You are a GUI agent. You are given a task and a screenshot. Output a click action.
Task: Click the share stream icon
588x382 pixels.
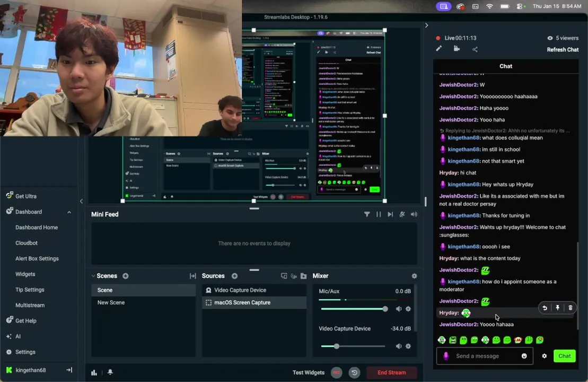click(x=475, y=49)
